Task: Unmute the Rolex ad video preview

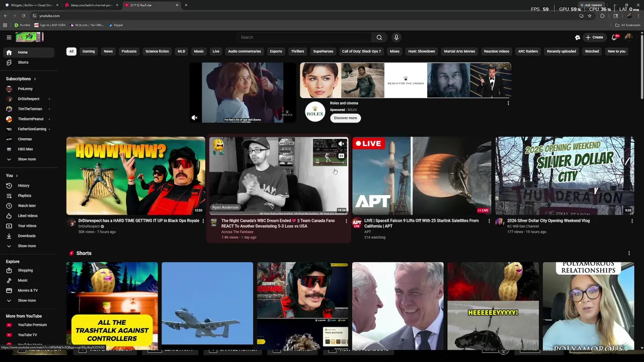Action: (x=195, y=118)
